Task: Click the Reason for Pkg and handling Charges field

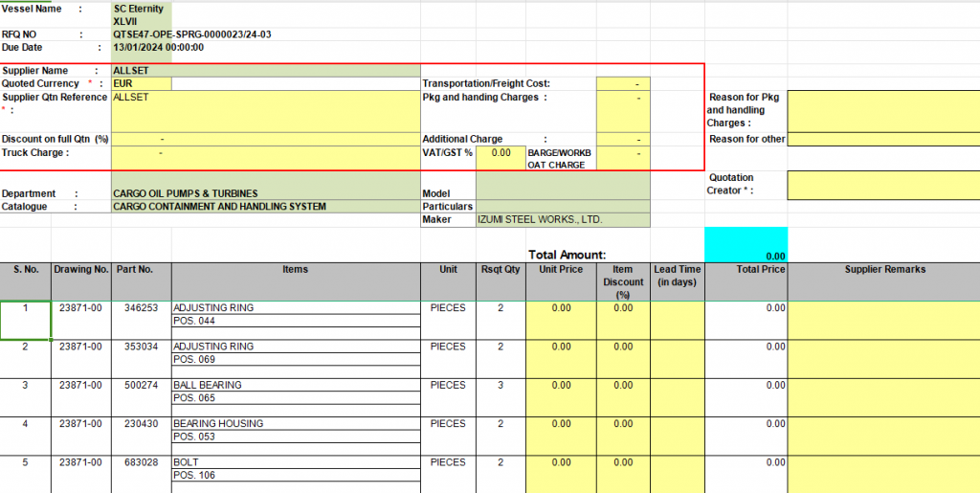Action: (882, 110)
